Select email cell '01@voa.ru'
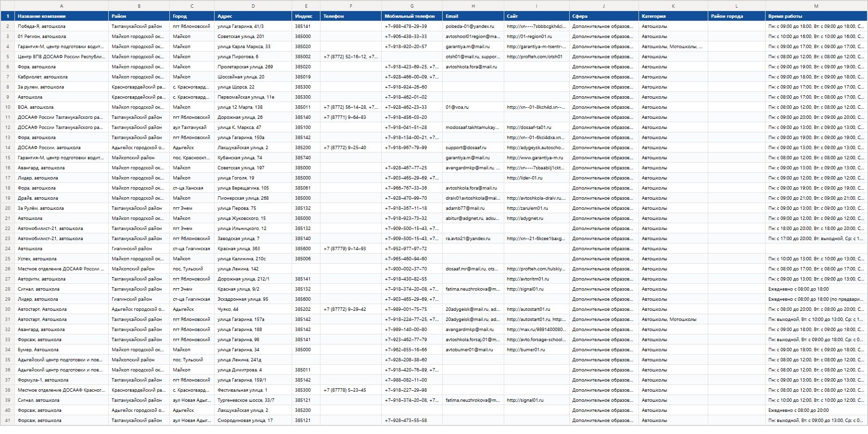This screenshot has height=434, width=868. click(x=473, y=107)
